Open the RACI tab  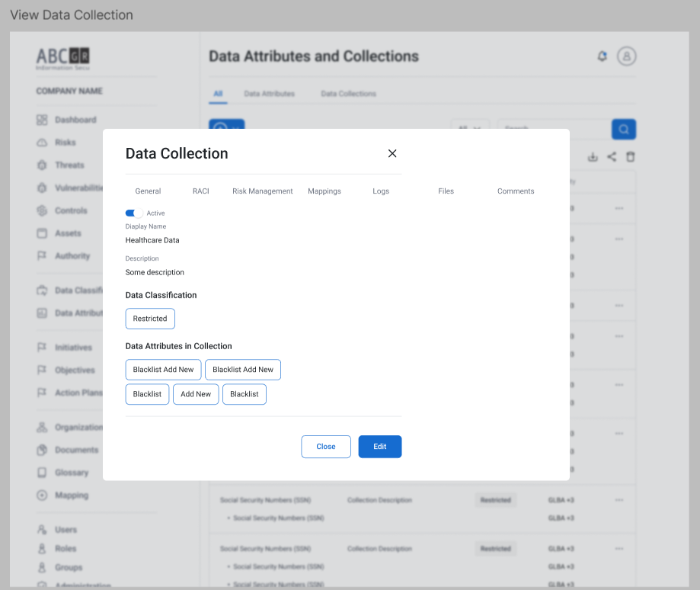point(200,191)
